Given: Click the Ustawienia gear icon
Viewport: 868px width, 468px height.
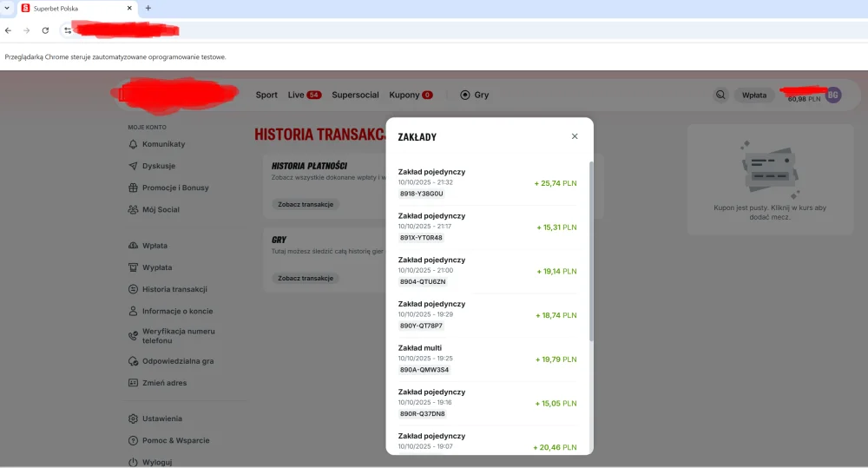Looking at the screenshot, I should click(134, 419).
